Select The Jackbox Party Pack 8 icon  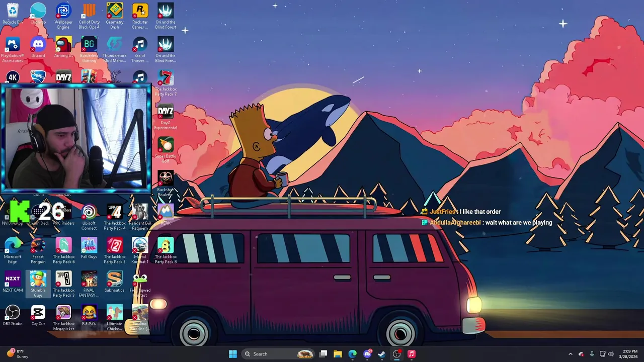point(166,251)
